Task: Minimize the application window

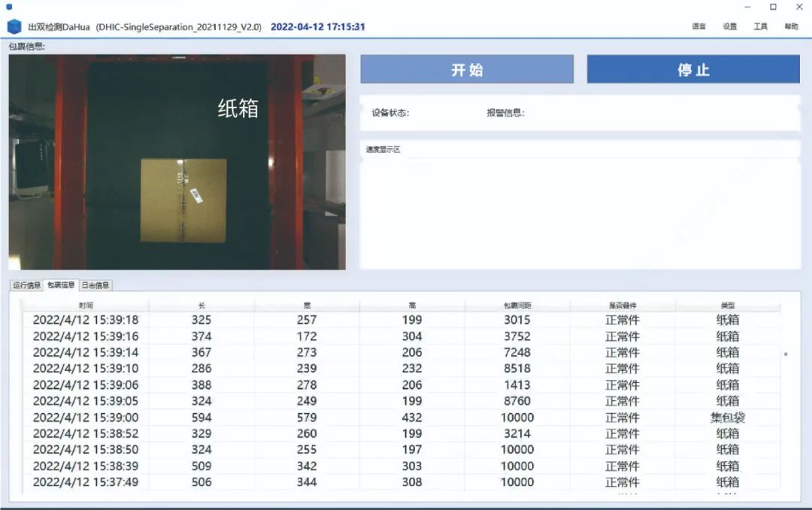Action: click(x=747, y=7)
